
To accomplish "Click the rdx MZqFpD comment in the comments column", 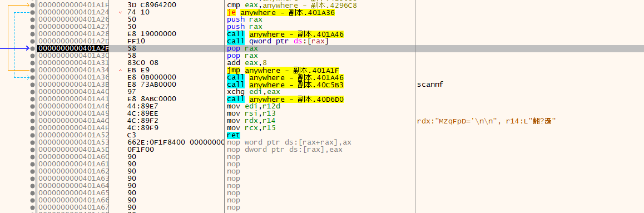I will (486, 121).
